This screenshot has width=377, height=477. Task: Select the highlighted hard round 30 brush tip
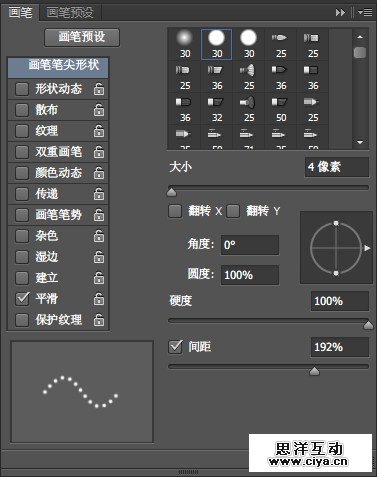click(x=217, y=44)
